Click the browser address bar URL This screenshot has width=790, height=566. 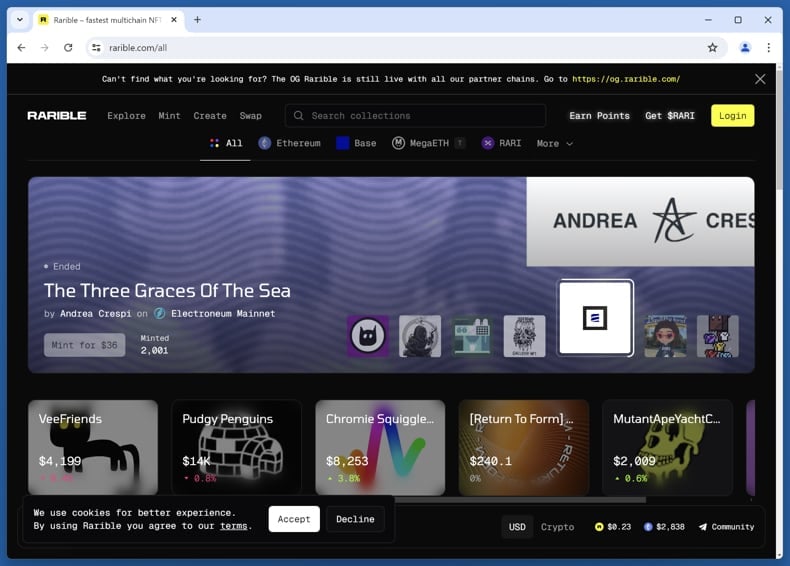[138, 48]
